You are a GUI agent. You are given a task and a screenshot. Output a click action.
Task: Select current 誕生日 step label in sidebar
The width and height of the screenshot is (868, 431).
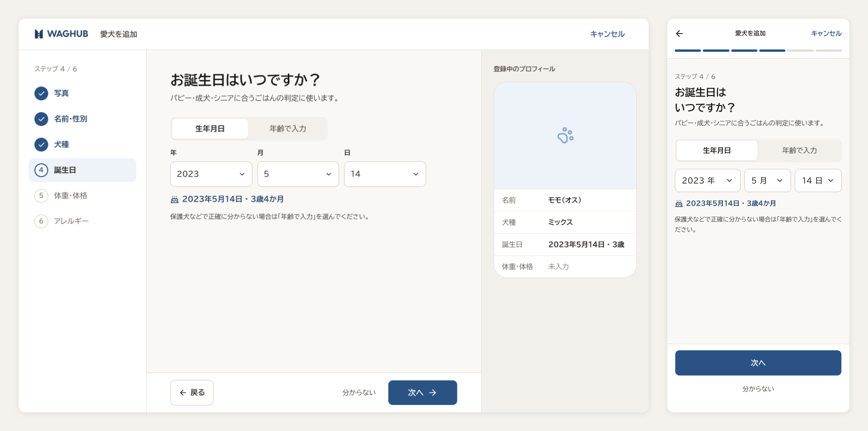click(x=65, y=170)
